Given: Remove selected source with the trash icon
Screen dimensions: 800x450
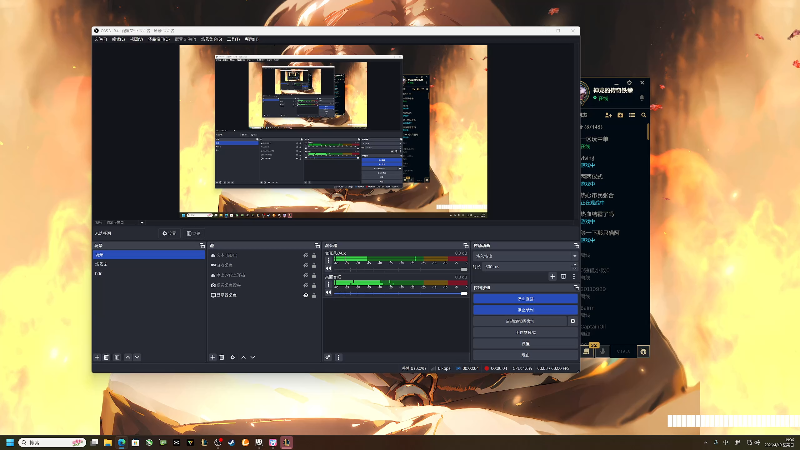Looking at the screenshot, I should pyautogui.click(x=222, y=358).
